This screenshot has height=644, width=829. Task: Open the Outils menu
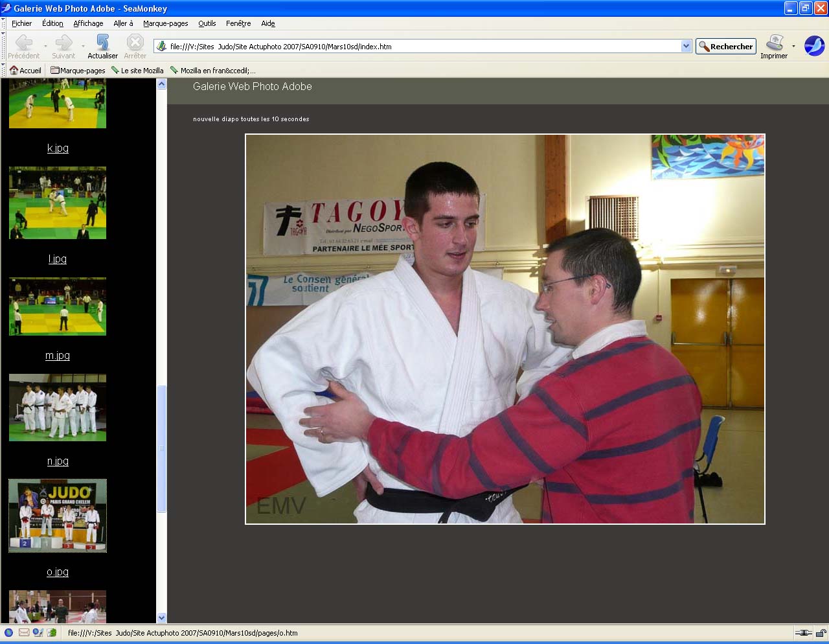[207, 23]
